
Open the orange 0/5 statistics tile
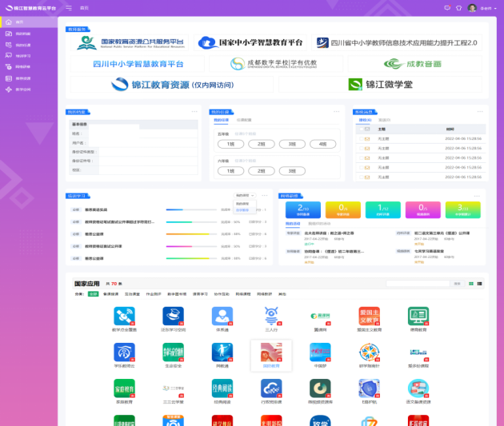click(343, 210)
